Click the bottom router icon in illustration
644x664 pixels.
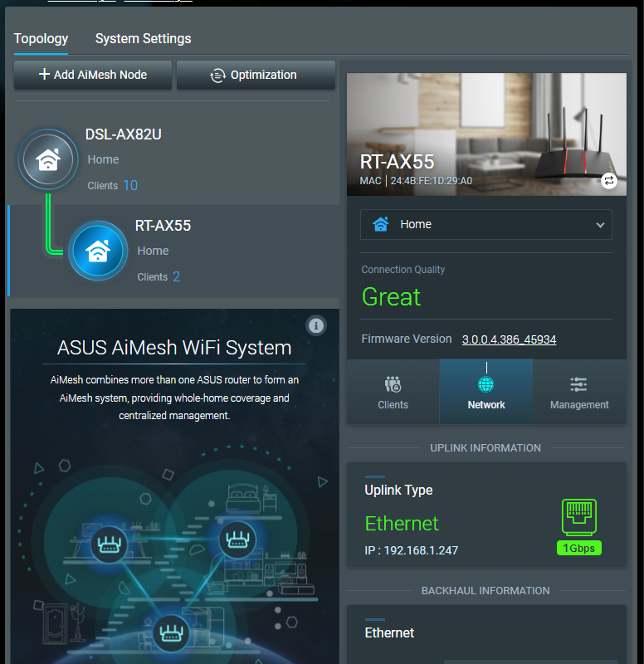pos(171,633)
